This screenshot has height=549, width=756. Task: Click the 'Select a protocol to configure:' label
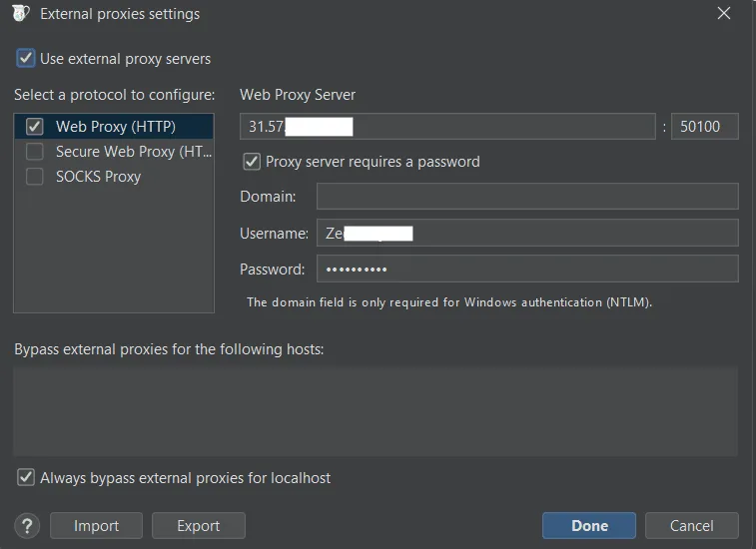114,95
